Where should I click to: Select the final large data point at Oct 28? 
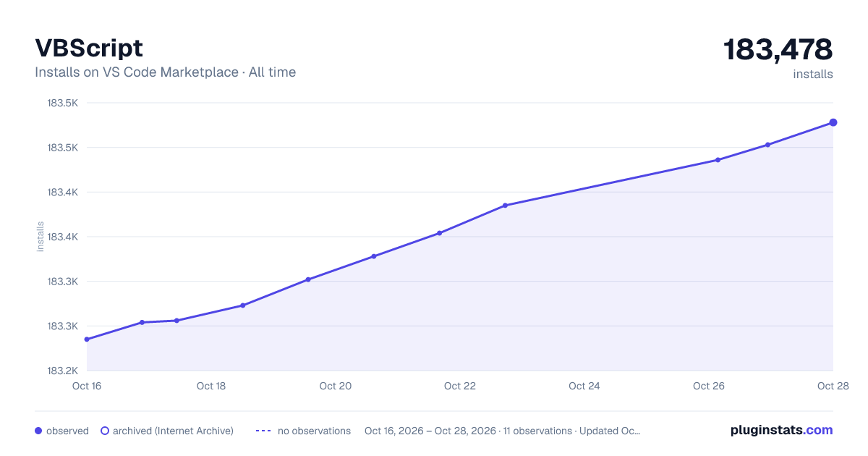833,122
